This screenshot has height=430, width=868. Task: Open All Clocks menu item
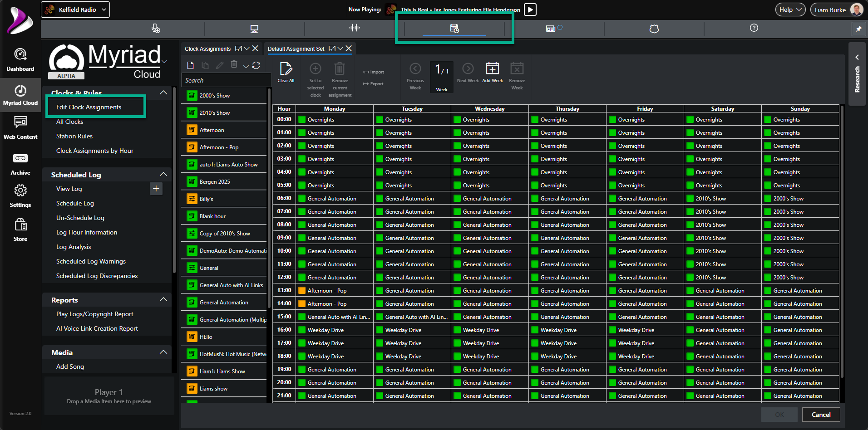[x=69, y=122]
